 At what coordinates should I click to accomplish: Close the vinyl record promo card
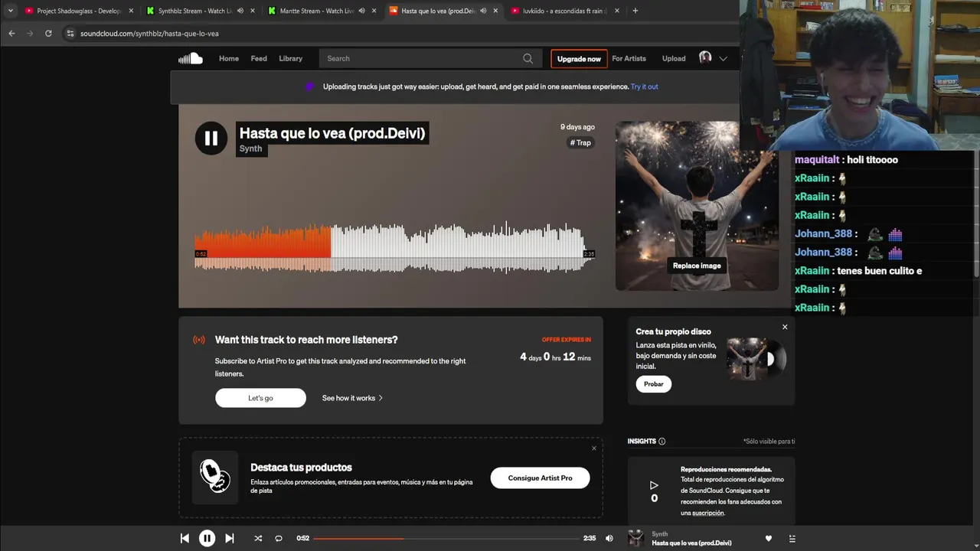785,327
